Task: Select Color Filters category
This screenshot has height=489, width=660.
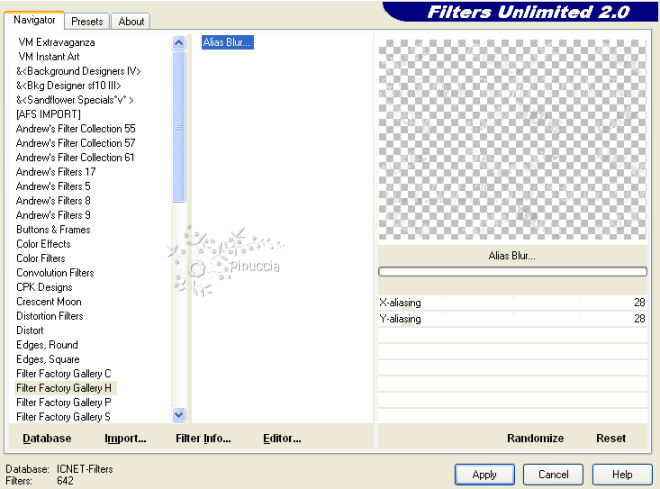Action: tap(41, 258)
